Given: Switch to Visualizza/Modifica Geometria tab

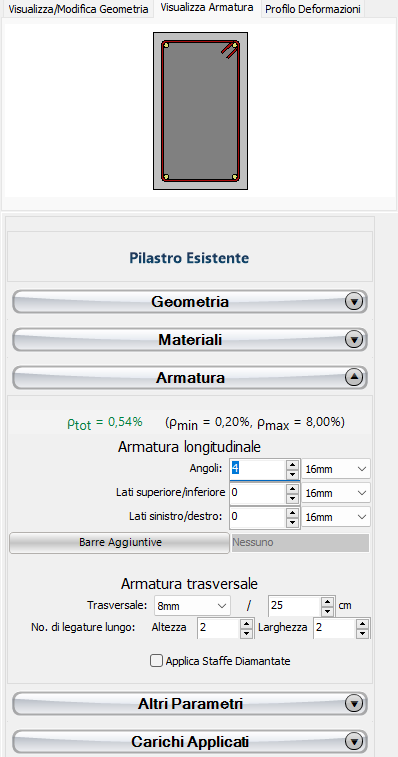Looking at the screenshot, I should click(x=78, y=9).
